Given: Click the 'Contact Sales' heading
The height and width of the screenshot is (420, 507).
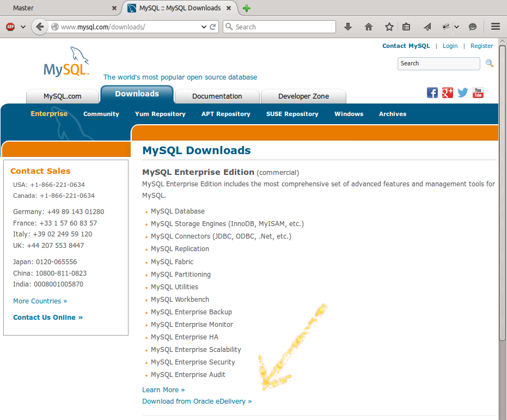Looking at the screenshot, I should pyautogui.click(x=40, y=171).
